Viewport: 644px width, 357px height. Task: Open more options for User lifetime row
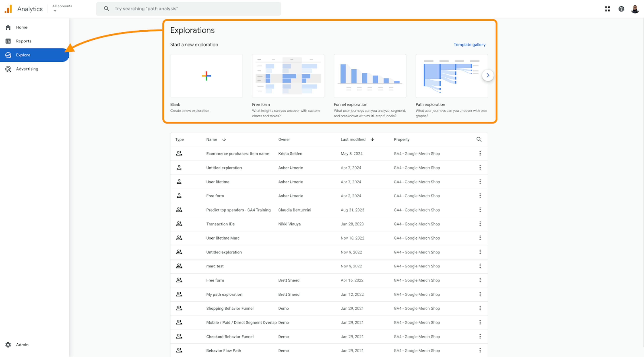(x=480, y=182)
